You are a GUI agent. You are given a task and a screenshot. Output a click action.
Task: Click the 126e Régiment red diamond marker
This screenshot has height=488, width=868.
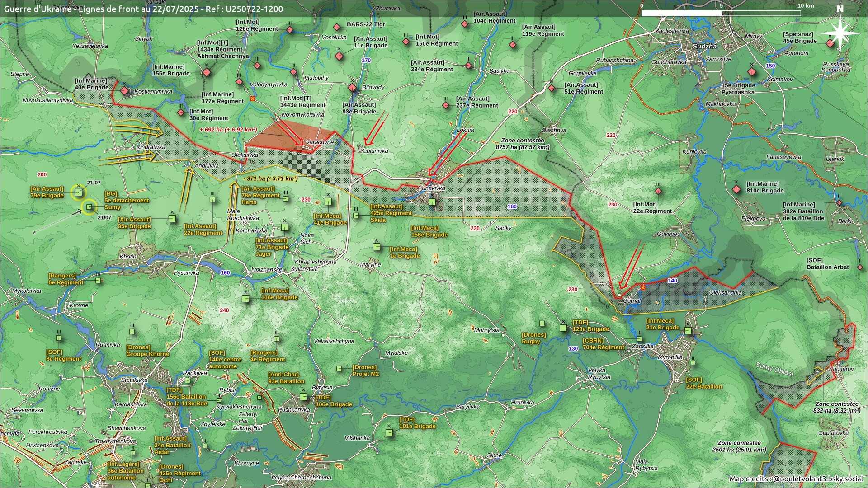pyautogui.click(x=290, y=30)
